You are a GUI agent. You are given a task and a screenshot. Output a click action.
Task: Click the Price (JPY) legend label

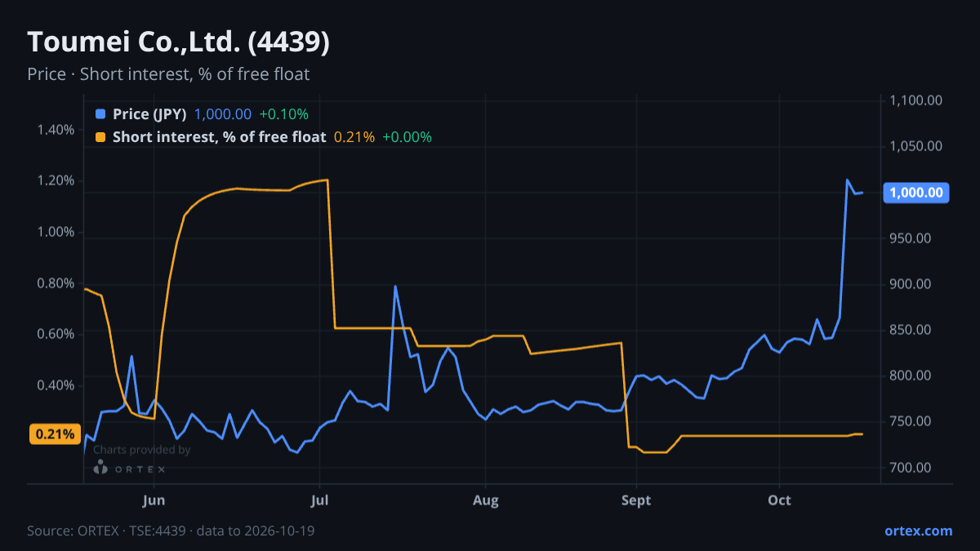tap(149, 114)
